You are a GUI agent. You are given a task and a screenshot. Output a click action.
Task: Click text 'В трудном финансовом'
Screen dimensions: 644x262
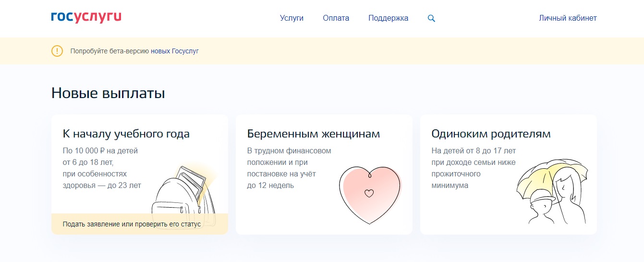click(x=289, y=151)
